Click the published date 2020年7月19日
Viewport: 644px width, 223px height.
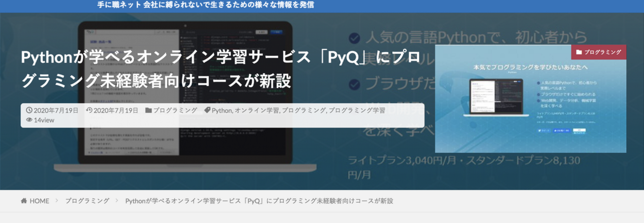tap(55, 110)
